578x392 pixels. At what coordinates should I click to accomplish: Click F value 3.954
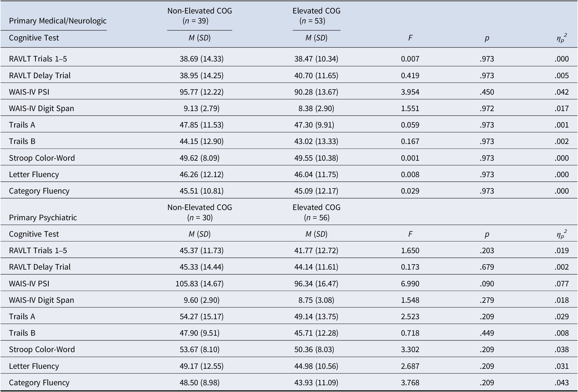(410, 92)
